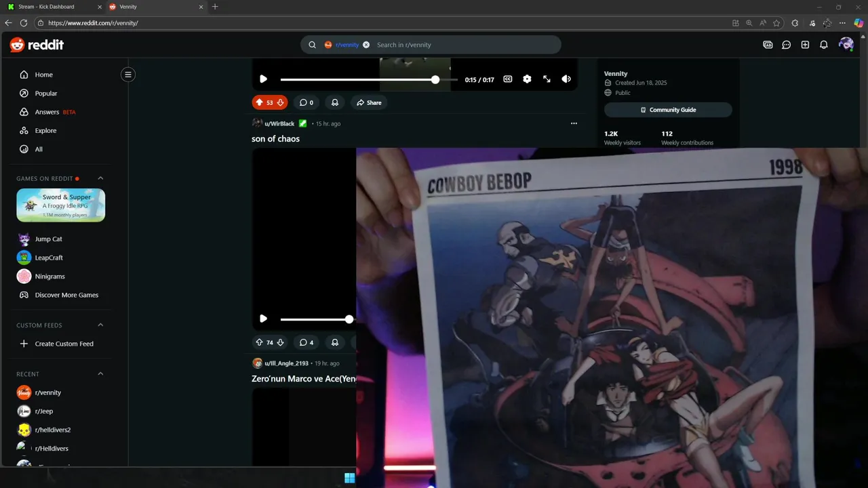
Task: Seek the 'son of chaos' video progress bar
Action: (317, 319)
